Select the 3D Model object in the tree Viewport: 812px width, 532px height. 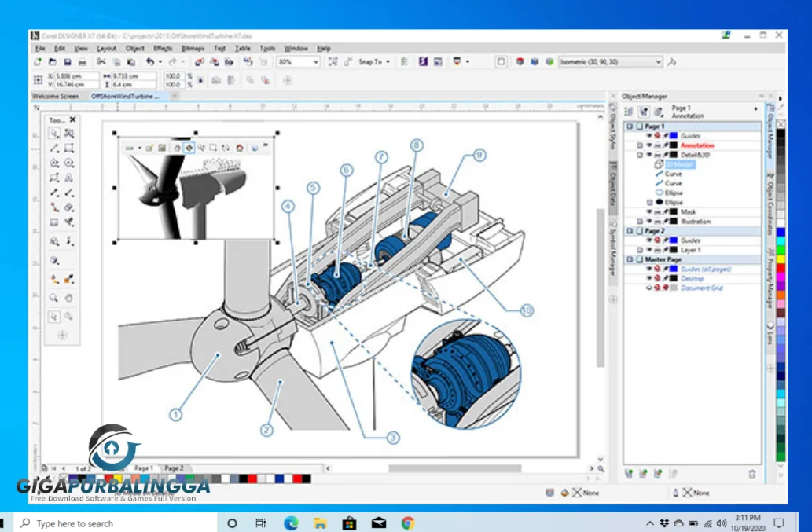[679, 164]
